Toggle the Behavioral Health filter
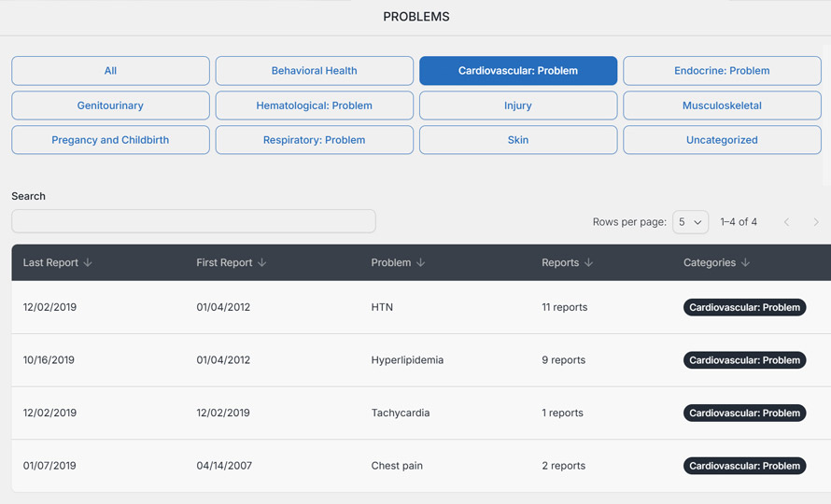This screenshot has height=504, width=831. coord(314,71)
